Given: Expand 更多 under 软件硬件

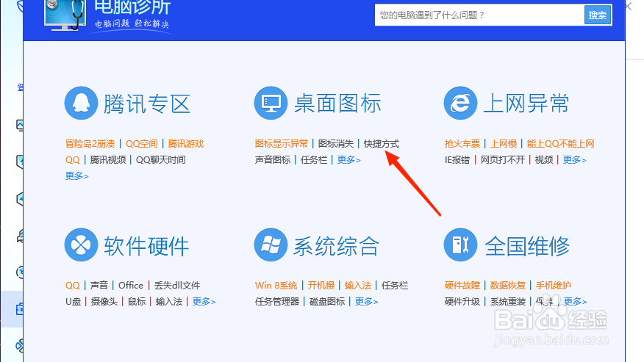Looking at the screenshot, I should [204, 301].
